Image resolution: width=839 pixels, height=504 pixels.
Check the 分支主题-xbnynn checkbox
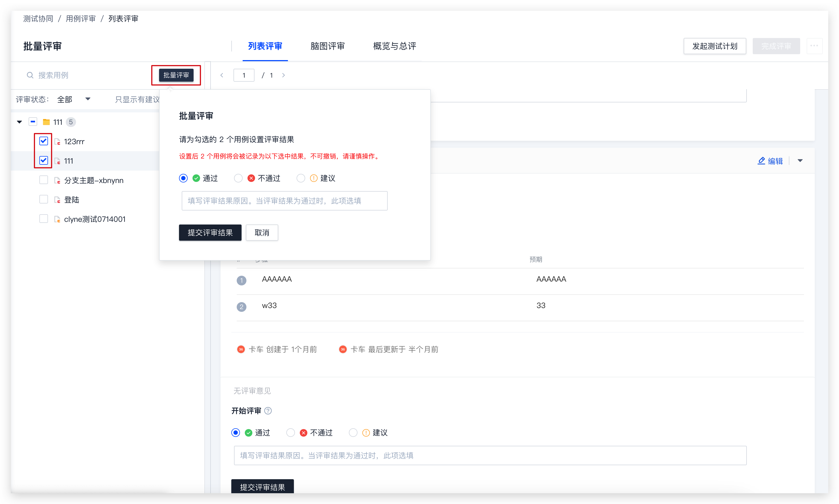pos(43,180)
